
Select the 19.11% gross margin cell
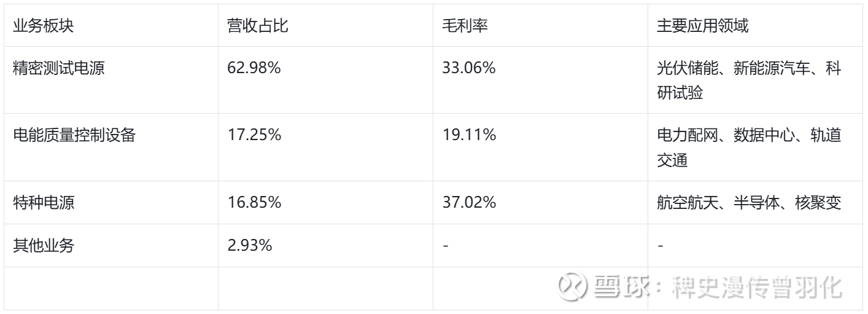coord(469,135)
